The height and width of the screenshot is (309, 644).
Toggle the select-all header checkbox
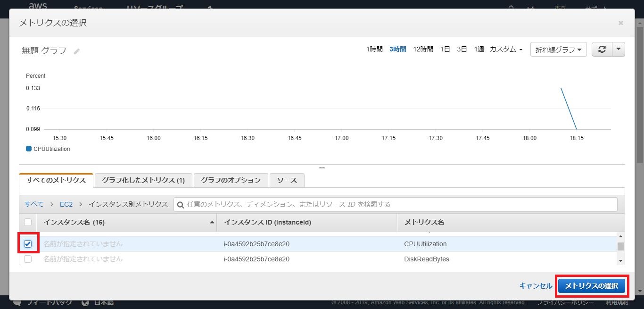[x=28, y=222]
